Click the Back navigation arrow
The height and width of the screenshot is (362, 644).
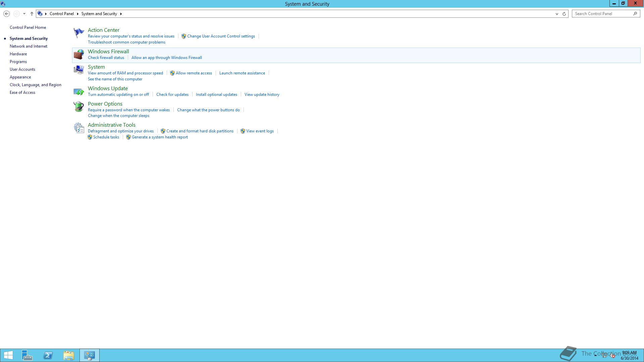click(6, 14)
